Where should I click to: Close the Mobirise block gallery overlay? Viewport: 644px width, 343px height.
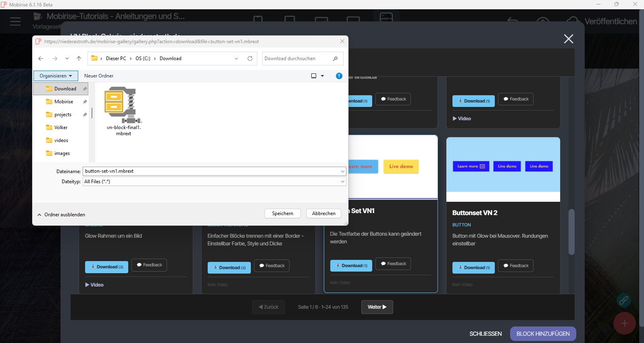coord(569,39)
